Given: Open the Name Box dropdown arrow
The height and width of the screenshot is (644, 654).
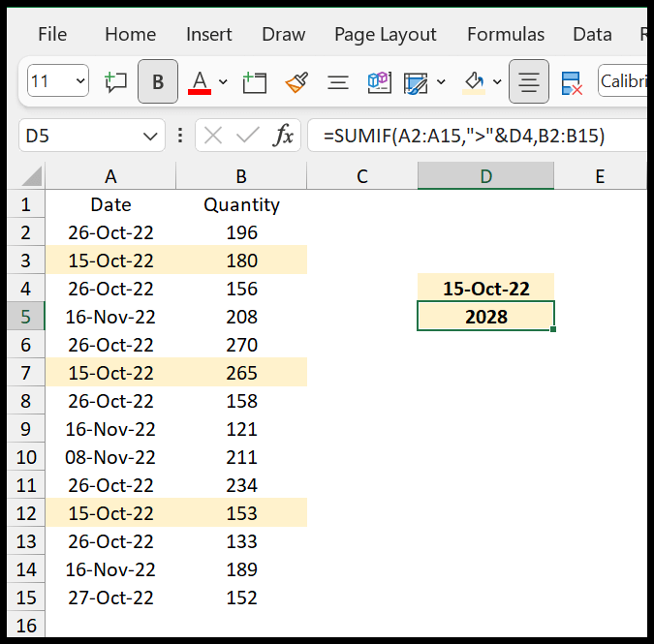Looking at the screenshot, I should click(150, 136).
